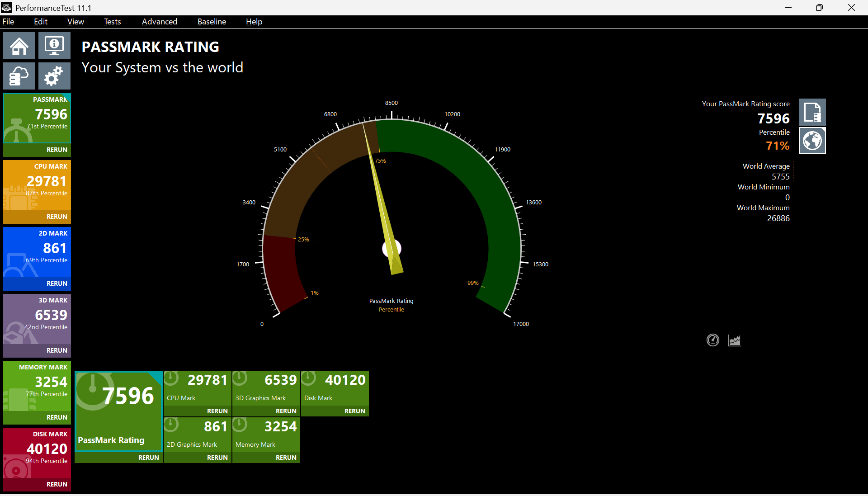This screenshot has width=868, height=496.
Task: Click the 17000 gauge scale label
Action: 521,324
